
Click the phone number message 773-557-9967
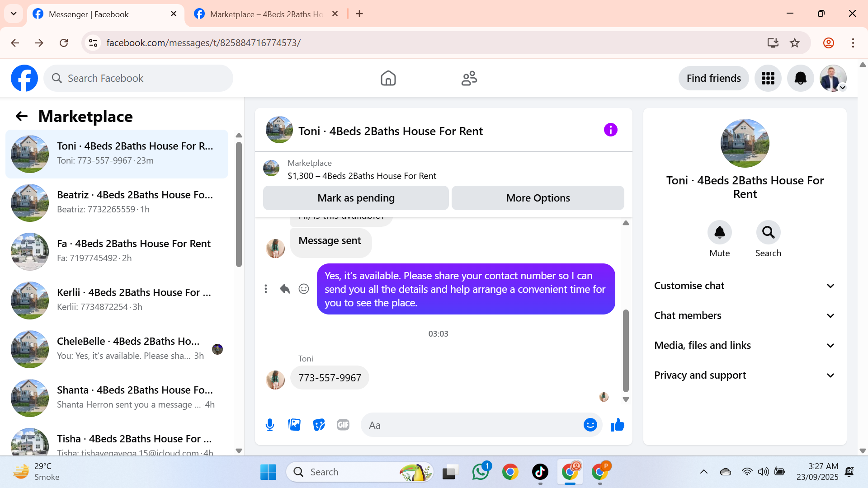[330, 378]
